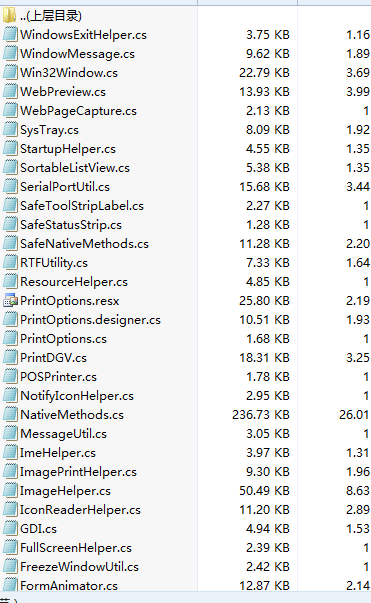Select the Win32Window.cs file name

(69, 73)
